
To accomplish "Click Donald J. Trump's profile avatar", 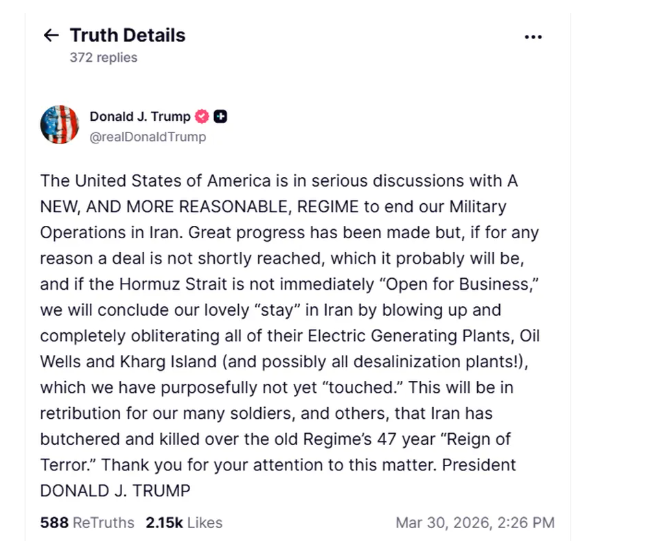I will [59, 125].
